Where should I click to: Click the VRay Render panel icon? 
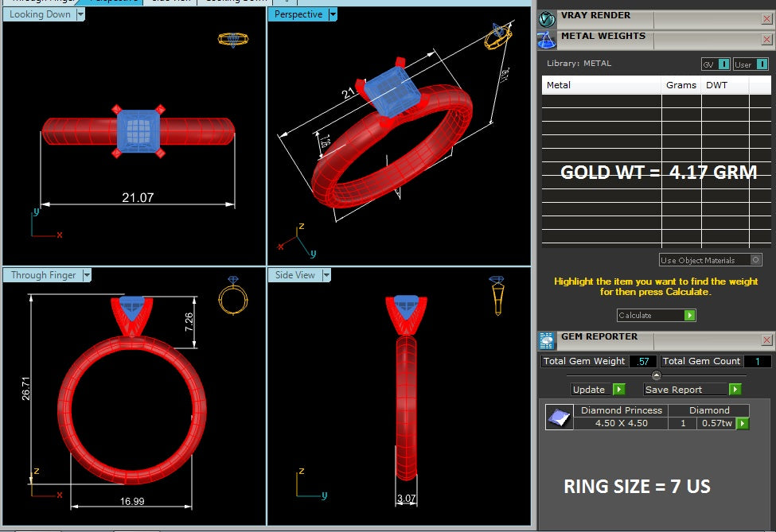[547, 17]
